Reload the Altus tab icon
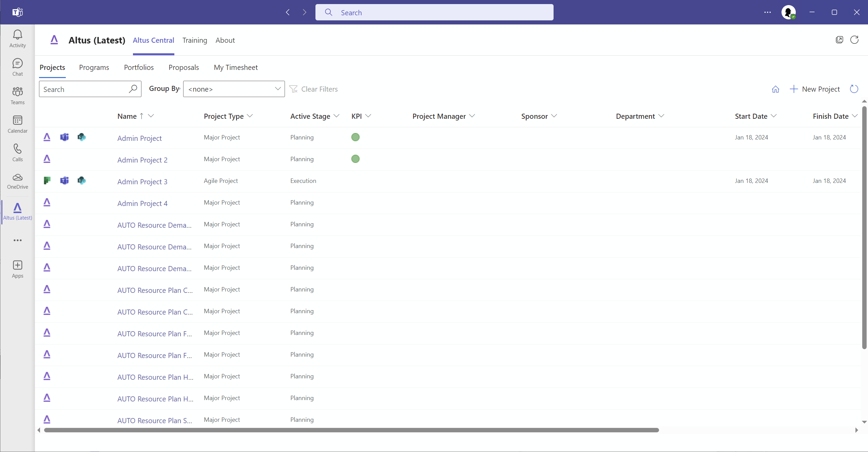The width and height of the screenshot is (868, 452). pyautogui.click(x=854, y=40)
